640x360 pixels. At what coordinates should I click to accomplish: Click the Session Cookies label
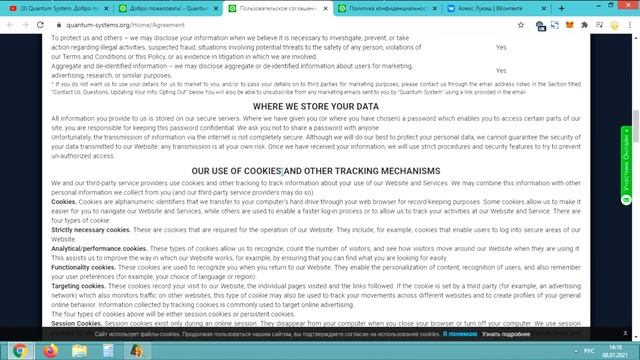[x=76, y=323]
